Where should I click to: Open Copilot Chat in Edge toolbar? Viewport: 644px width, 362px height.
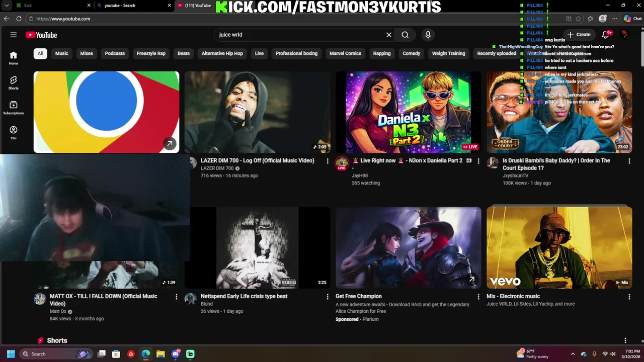(632, 19)
